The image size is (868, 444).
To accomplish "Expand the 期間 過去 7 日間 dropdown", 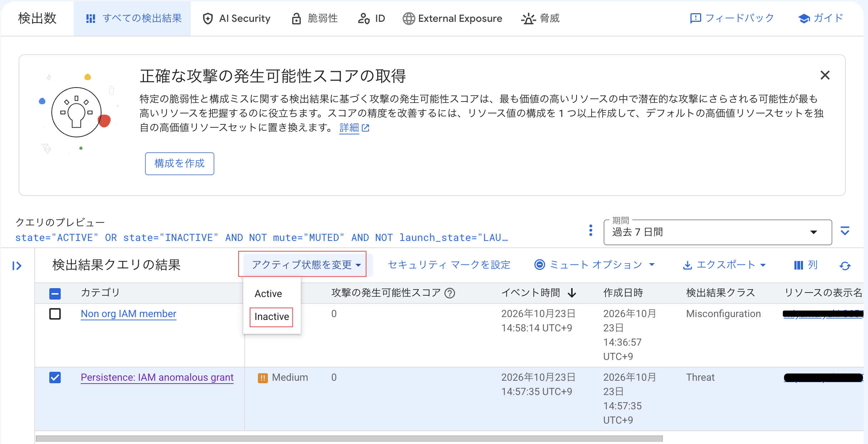I will click(718, 232).
